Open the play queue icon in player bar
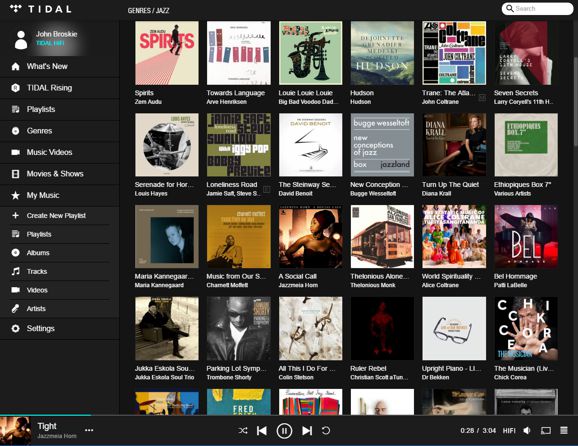The image size is (578, 446). point(564,430)
